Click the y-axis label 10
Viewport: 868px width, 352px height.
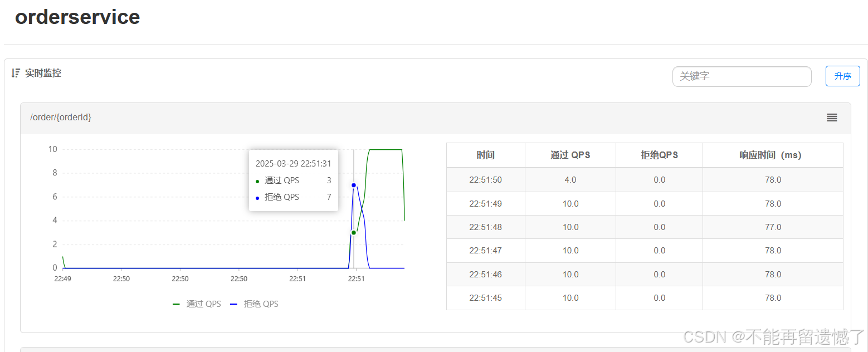point(53,149)
